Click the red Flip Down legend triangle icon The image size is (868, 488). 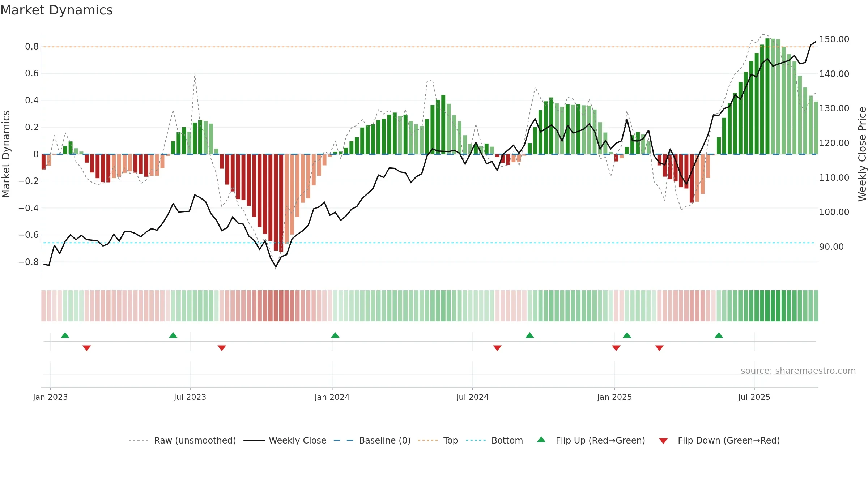point(663,441)
